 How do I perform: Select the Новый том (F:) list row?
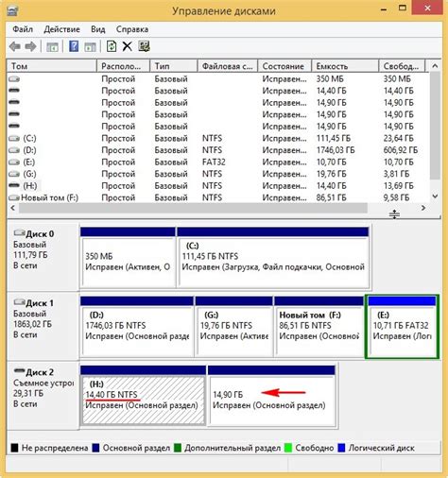click(218, 197)
